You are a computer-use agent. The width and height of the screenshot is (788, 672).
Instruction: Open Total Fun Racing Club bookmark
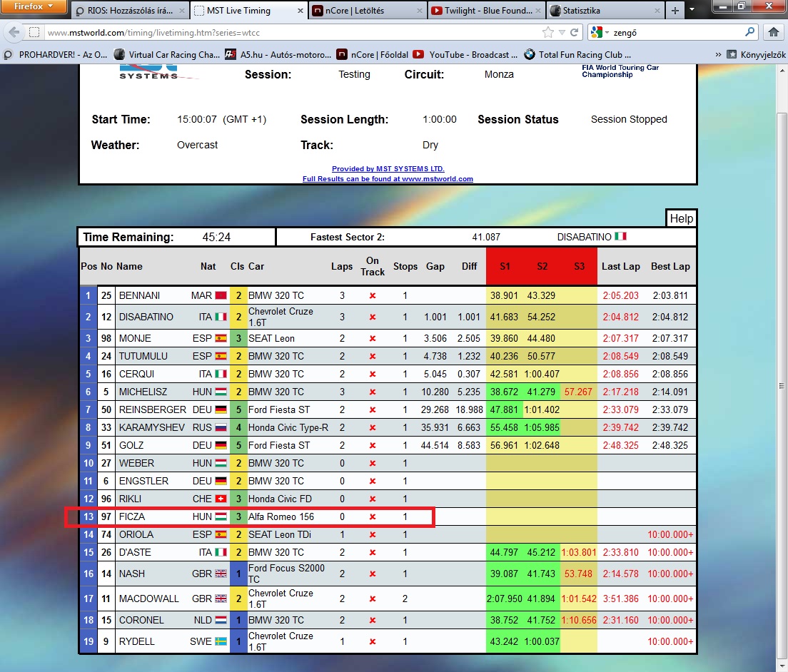[x=577, y=55]
